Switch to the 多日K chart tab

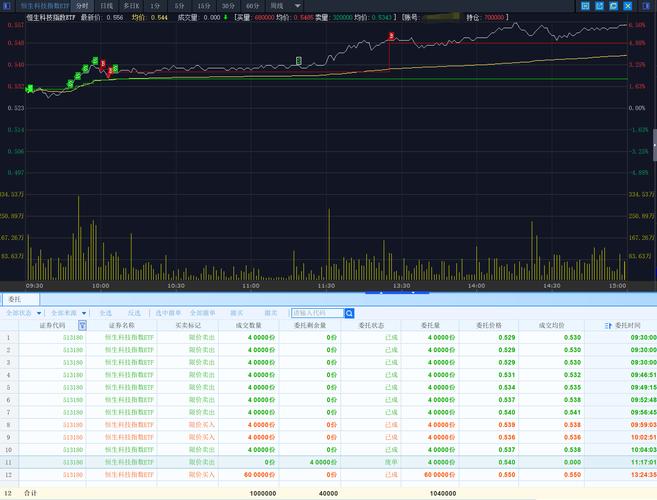(131, 6)
